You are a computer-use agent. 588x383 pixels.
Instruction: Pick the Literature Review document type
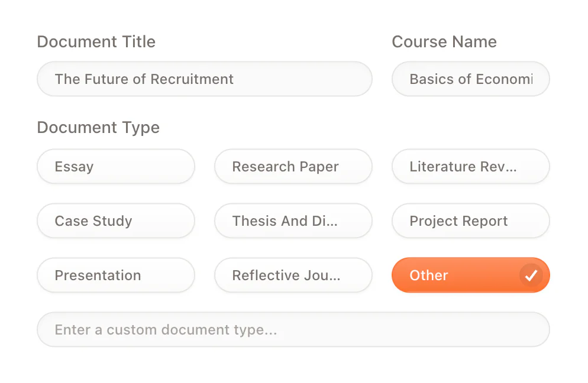click(x=470, y=167)
